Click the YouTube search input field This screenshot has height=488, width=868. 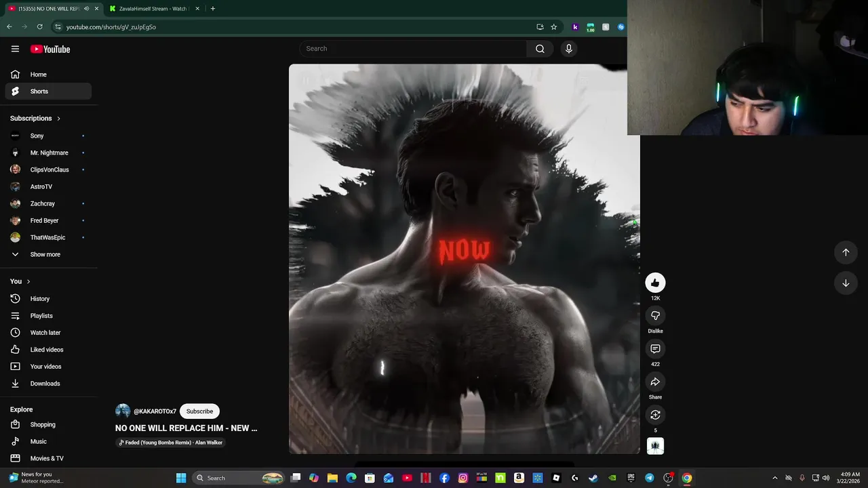point(412,49)
